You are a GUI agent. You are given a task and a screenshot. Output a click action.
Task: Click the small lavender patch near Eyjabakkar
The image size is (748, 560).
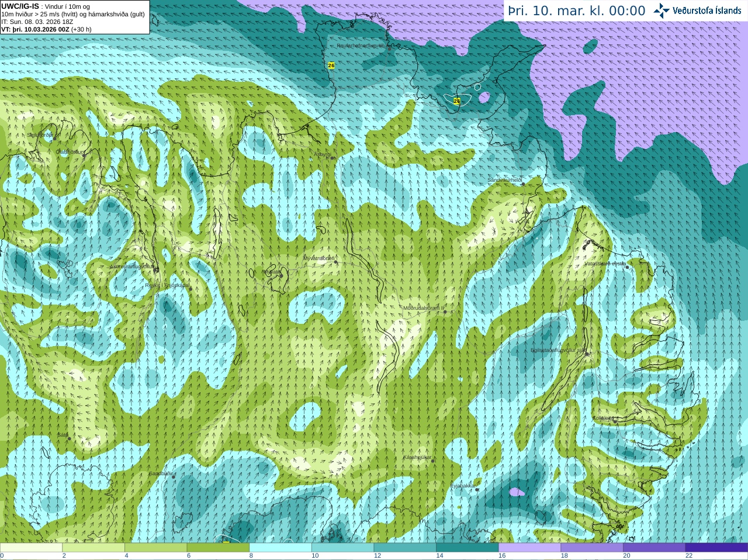click(x=517, y=492)
